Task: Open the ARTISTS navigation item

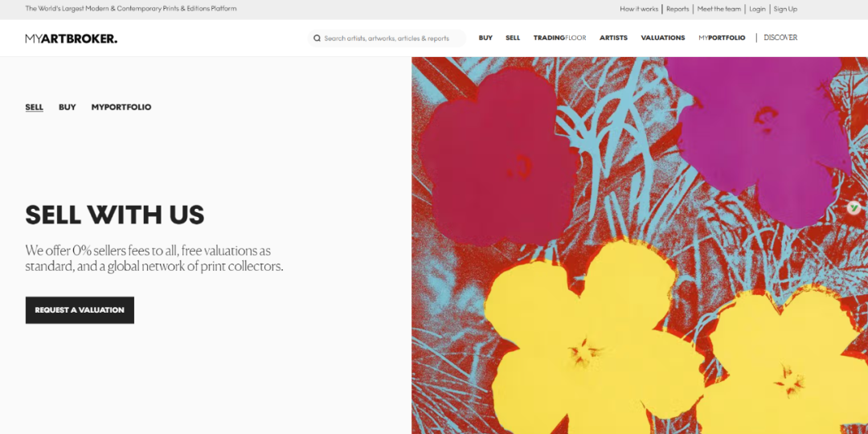Action: 613,38
